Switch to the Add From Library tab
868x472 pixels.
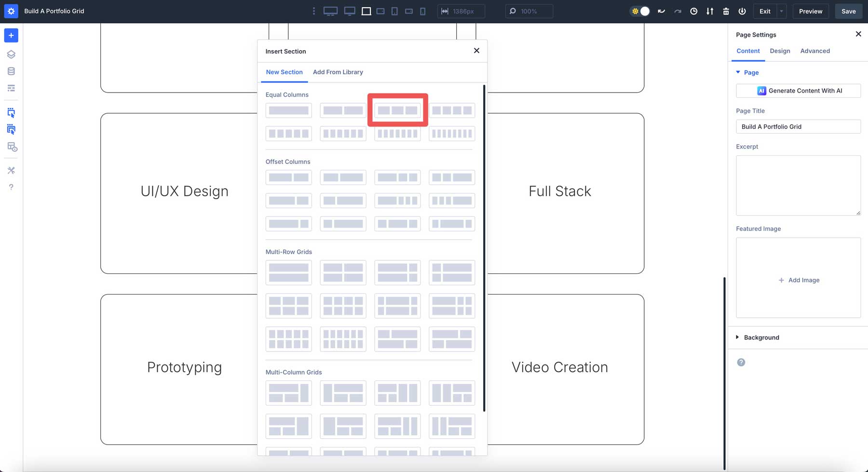pos(338,72)
